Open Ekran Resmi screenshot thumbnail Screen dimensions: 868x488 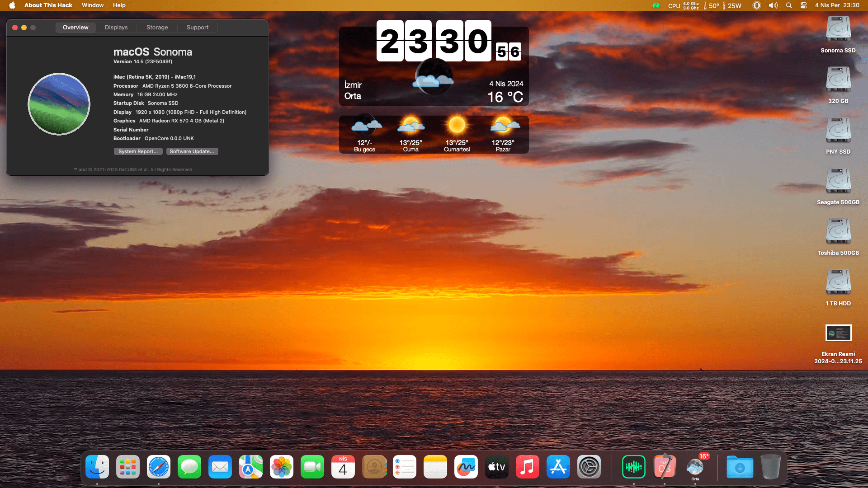point(838,333)
